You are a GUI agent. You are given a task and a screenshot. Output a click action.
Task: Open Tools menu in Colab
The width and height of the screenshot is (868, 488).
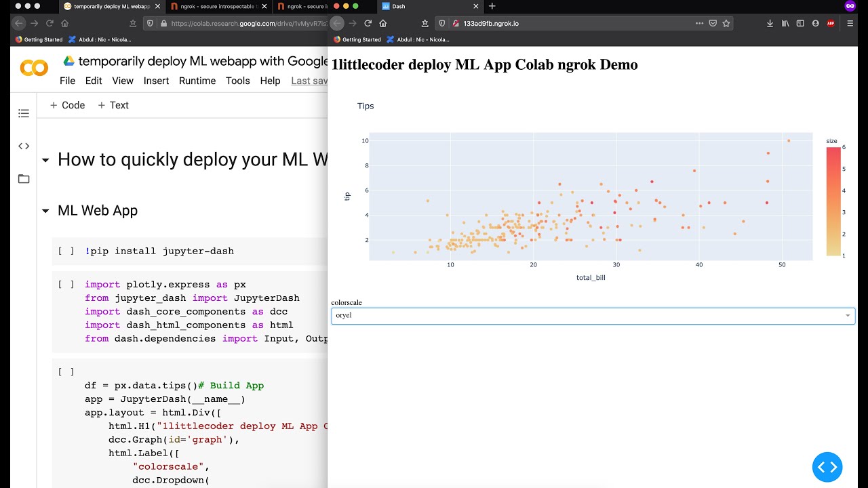point(238,81)
